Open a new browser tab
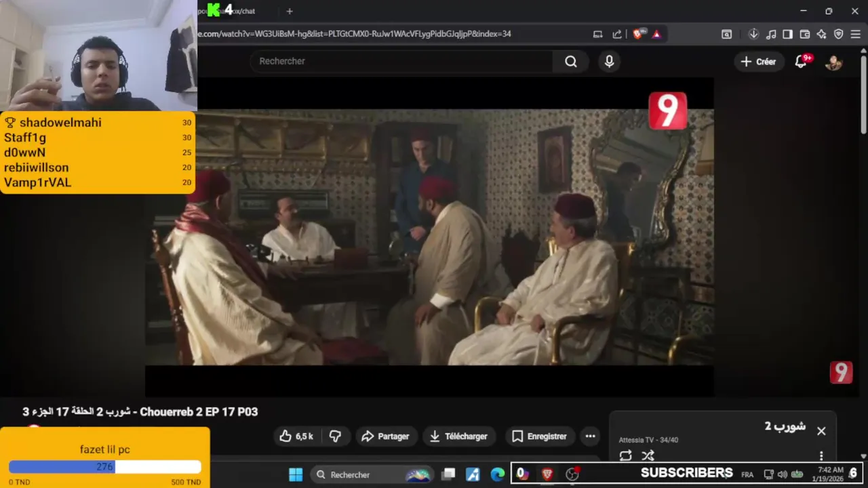The width and height of the screenshot is (868, 488). coord(290,11)
